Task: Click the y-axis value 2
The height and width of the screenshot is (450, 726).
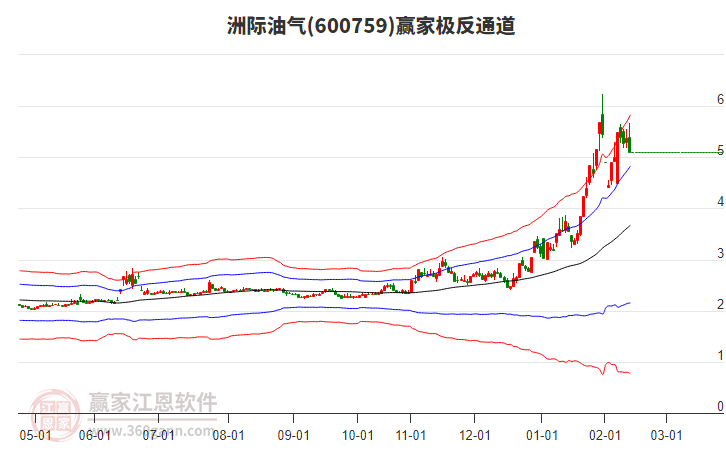Action: point(720,304)
